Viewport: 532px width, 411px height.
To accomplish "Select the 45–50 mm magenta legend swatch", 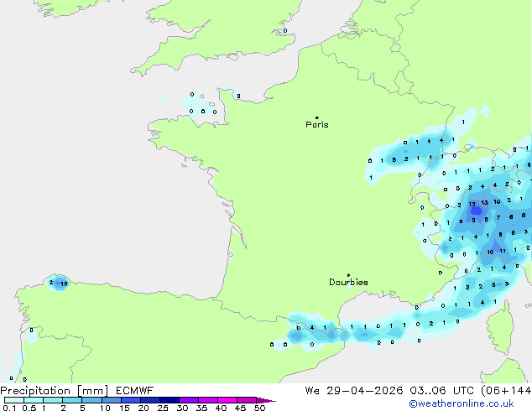I will pos(247,400).
